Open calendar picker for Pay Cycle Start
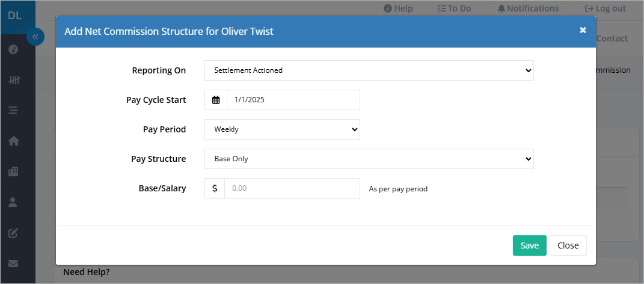This screenshot has width=644, height=284. pos(216,100)
